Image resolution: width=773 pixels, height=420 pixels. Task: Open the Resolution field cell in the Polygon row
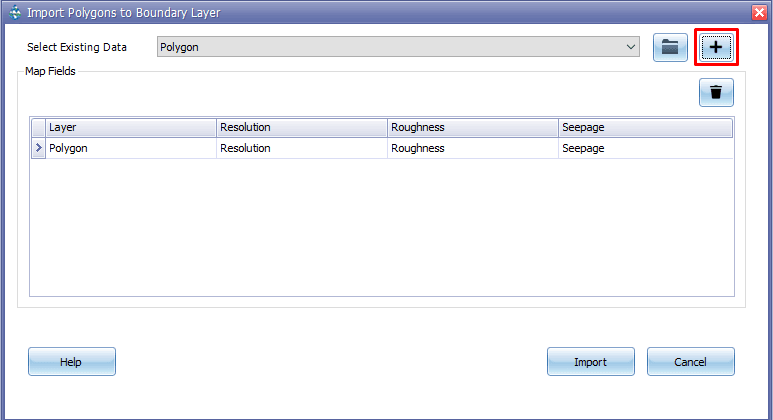coord(301,148)
